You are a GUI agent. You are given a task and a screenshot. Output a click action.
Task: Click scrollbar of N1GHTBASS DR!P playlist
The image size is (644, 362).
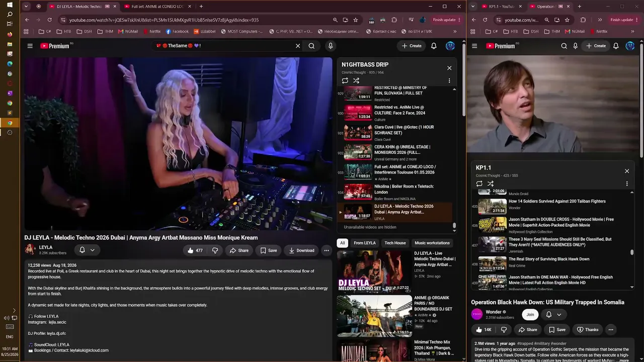pyautogui.click(x=454, y=226)
